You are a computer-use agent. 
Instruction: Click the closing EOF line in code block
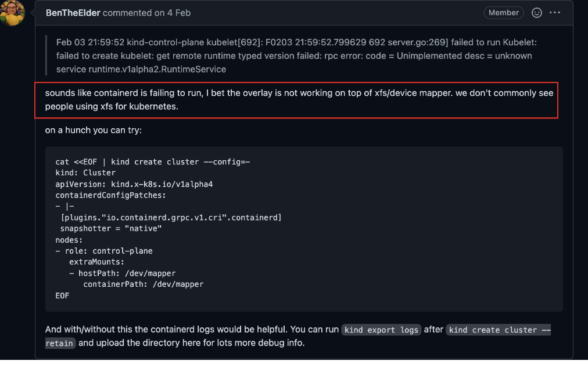pos(62,295)
